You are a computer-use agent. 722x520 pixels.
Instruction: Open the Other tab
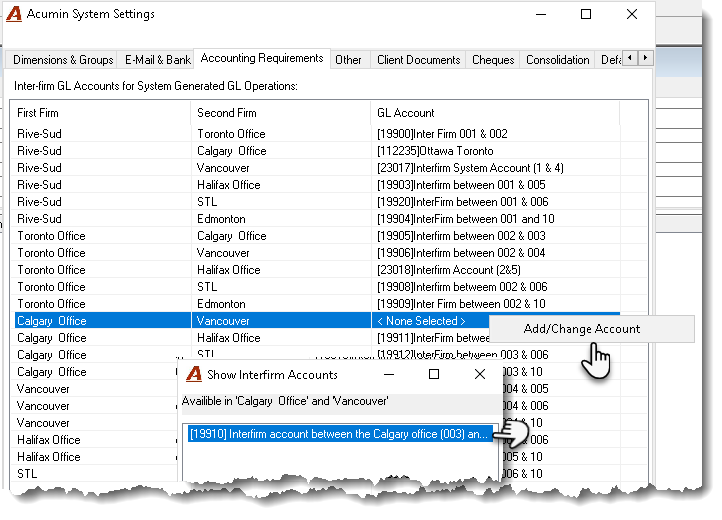point(348,60)
